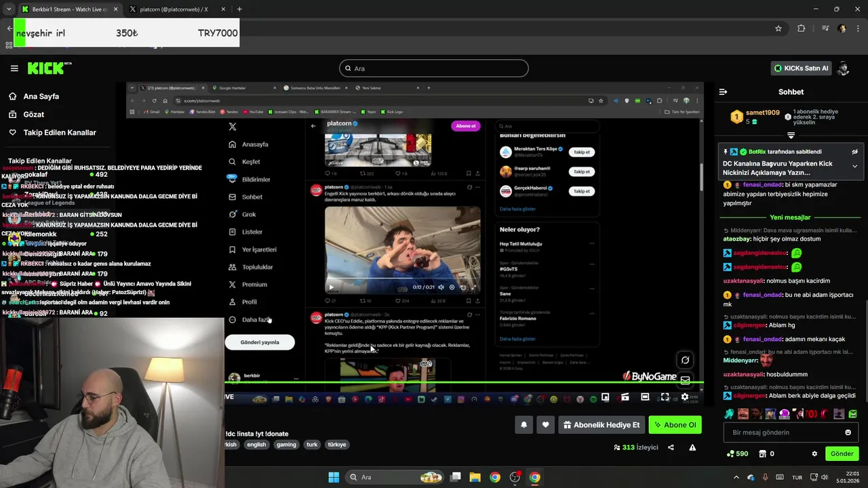
Task: Open the browser extensions puzzle icon
Action: point(802,28)
